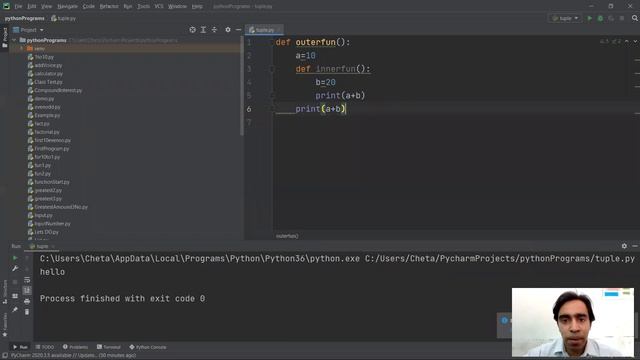
Task: Click tuple.py path link in console output
Action: (x=500, y=259)
